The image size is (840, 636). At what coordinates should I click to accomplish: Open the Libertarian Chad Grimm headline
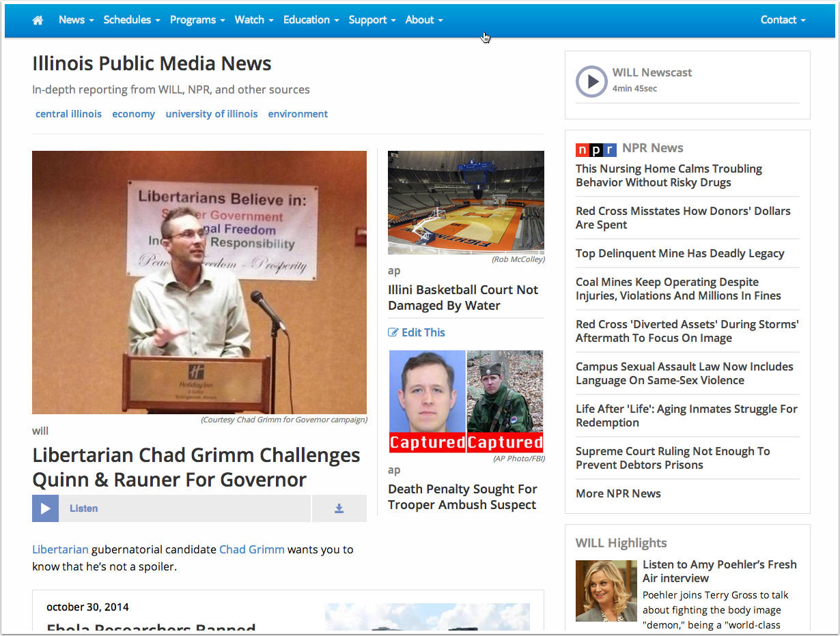[196, 467]
